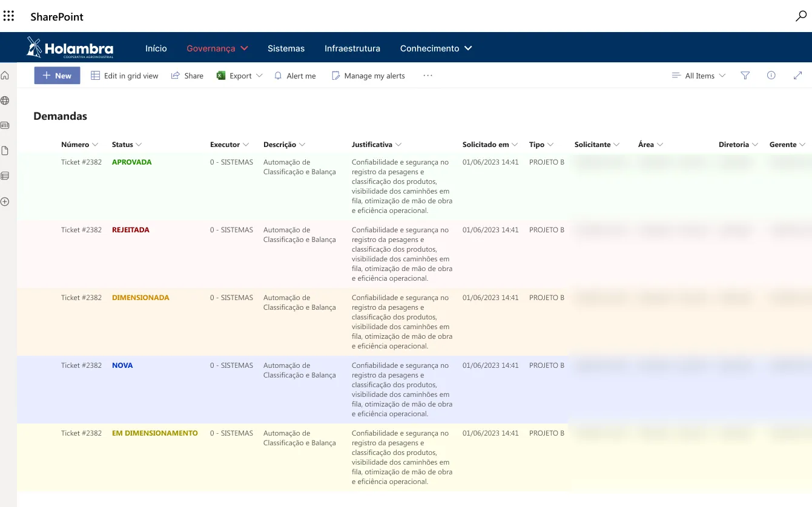
Task: Open the SharePoint app launcher waffle
Action: point(8,16)
